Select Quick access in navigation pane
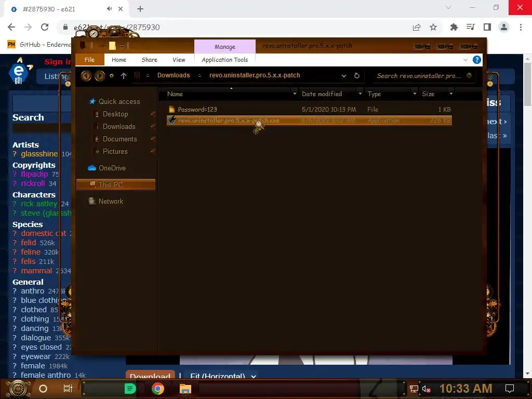Image resolution: width=532 pixels, height=399 pixels. tap(119, 101)
